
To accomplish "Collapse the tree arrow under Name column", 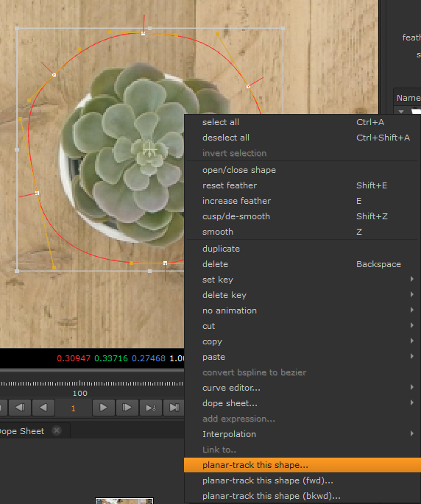I will [401, 112].
